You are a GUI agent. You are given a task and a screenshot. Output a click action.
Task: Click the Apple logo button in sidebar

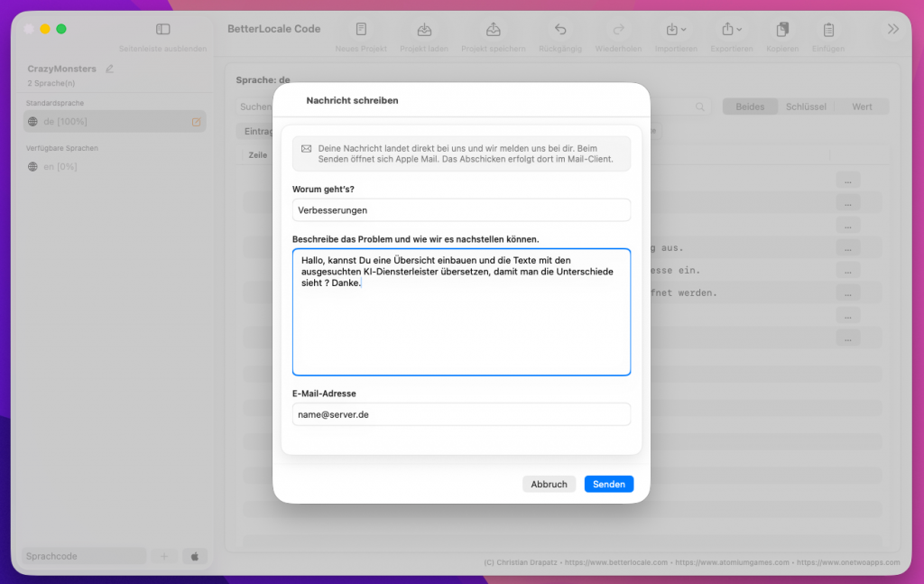click(x=195, y=556)
